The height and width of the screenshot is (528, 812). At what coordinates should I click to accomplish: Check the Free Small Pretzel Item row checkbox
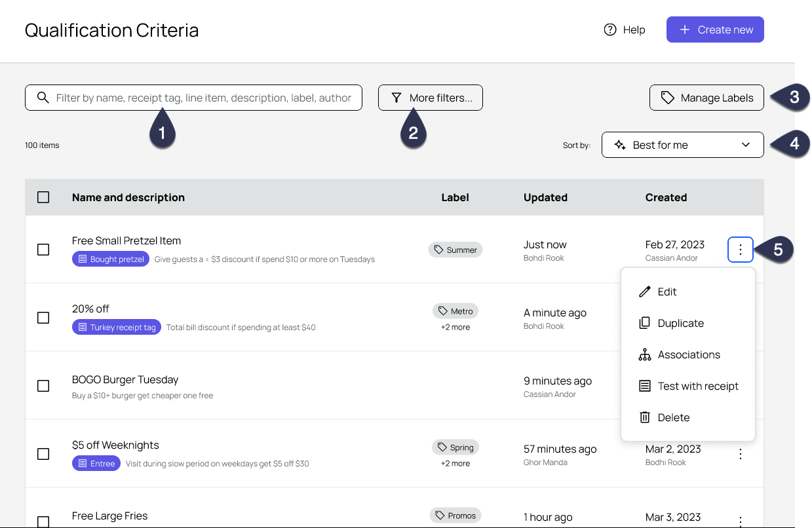click(43, 250)
